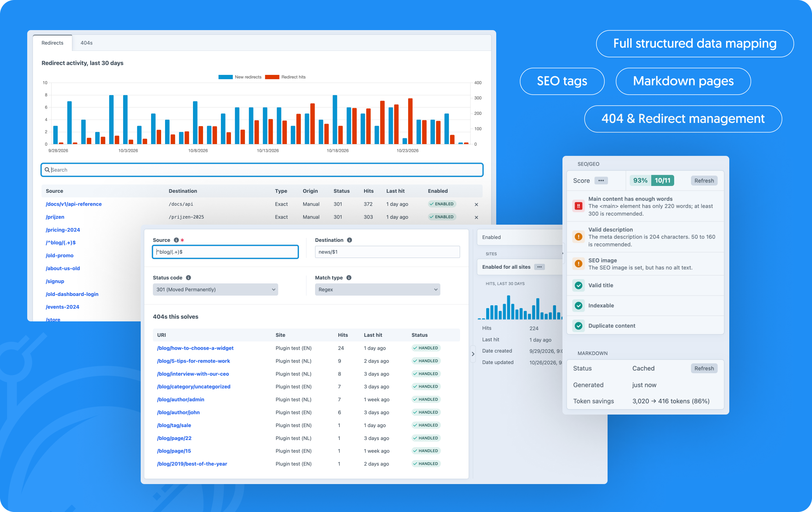Click the 404 & Redirect management pill
812x512 pixels.
[683, 119]
